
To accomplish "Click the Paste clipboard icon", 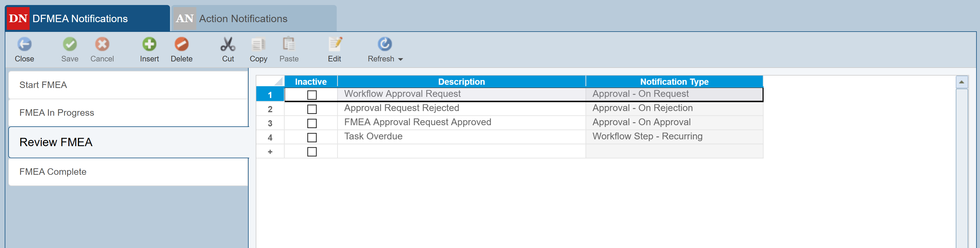I will pos(289,45).
